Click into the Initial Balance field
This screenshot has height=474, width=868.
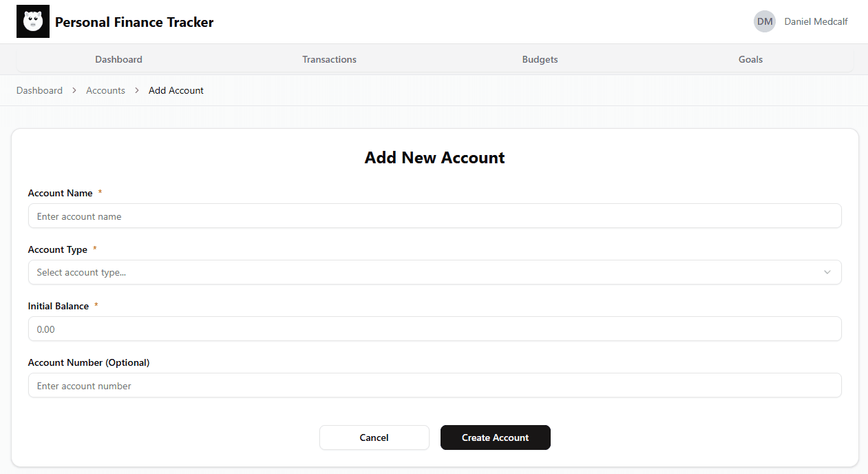point(434,329)
